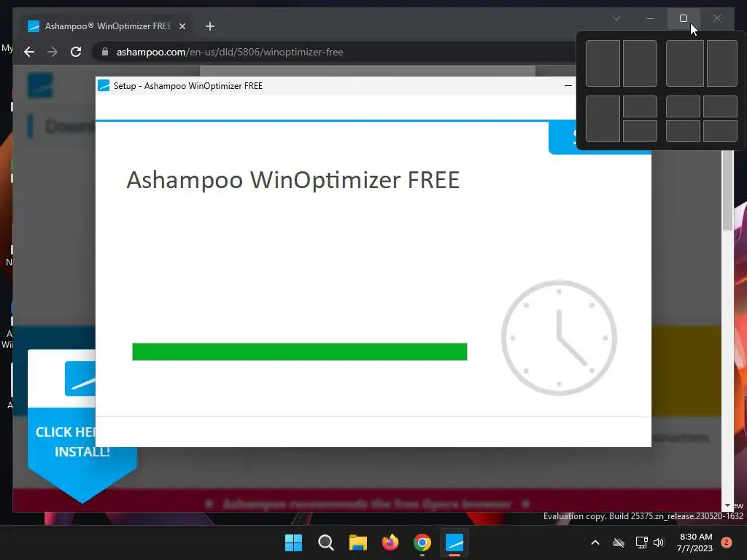Click the Ashampoo logo on the webpage
The width and height of the screenshot is (747, 560).
coord(40,85)
